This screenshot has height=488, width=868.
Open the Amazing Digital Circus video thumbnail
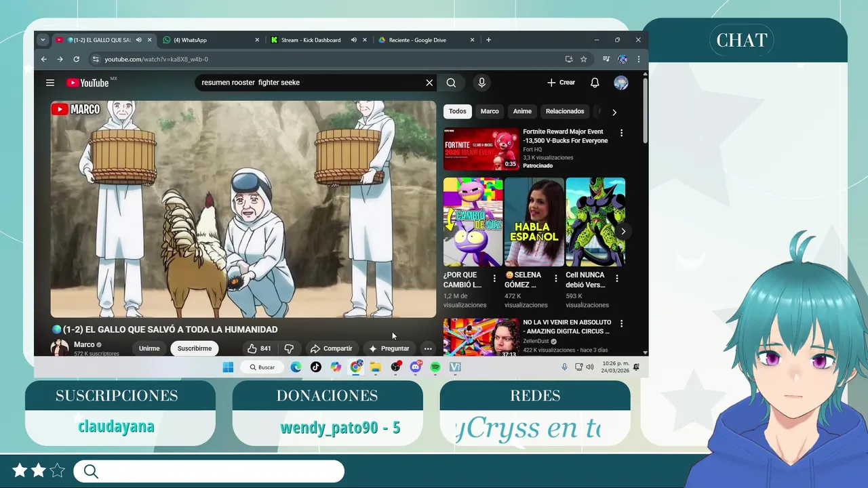(x=481, y=337)
